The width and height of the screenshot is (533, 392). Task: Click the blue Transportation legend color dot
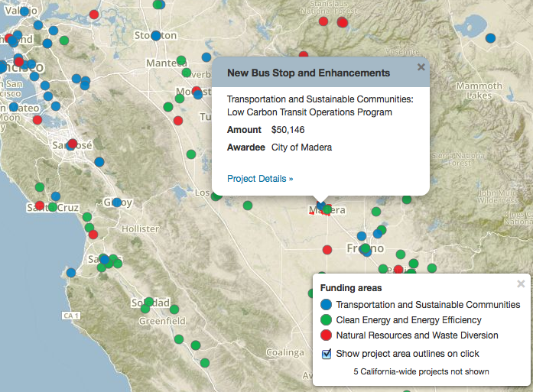[x=327, y=305]
